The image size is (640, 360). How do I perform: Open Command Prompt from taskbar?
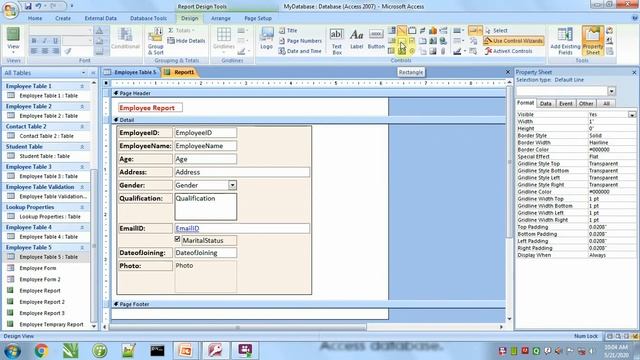point(157,351)
